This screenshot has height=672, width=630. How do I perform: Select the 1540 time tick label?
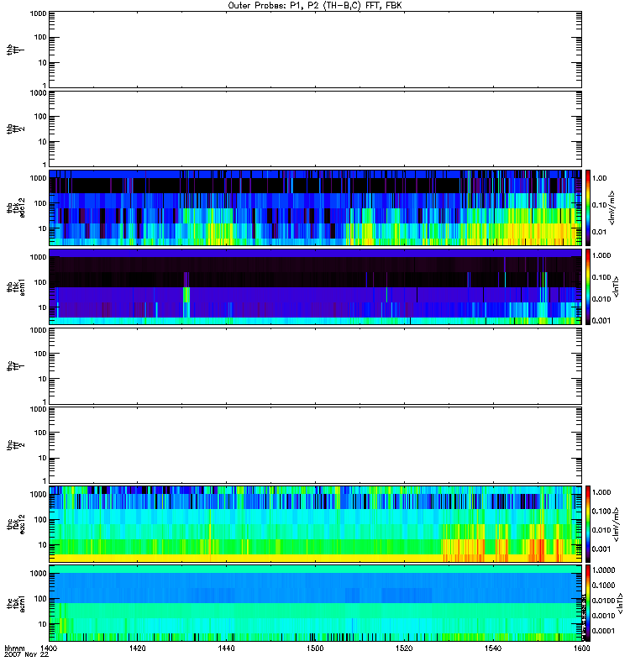[492, 649]
